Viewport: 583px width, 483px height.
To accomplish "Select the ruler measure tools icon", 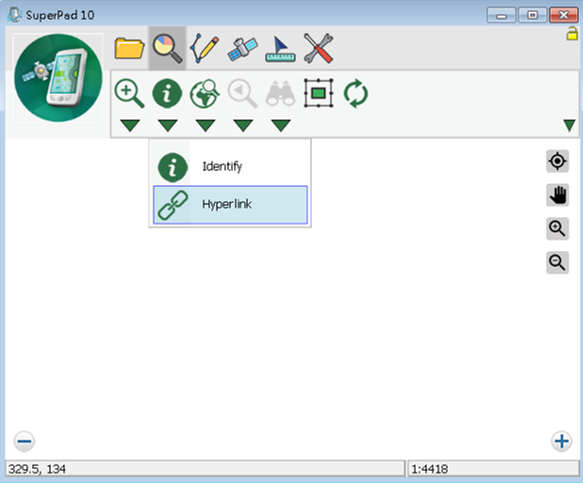I will click(x=280, y=49).
